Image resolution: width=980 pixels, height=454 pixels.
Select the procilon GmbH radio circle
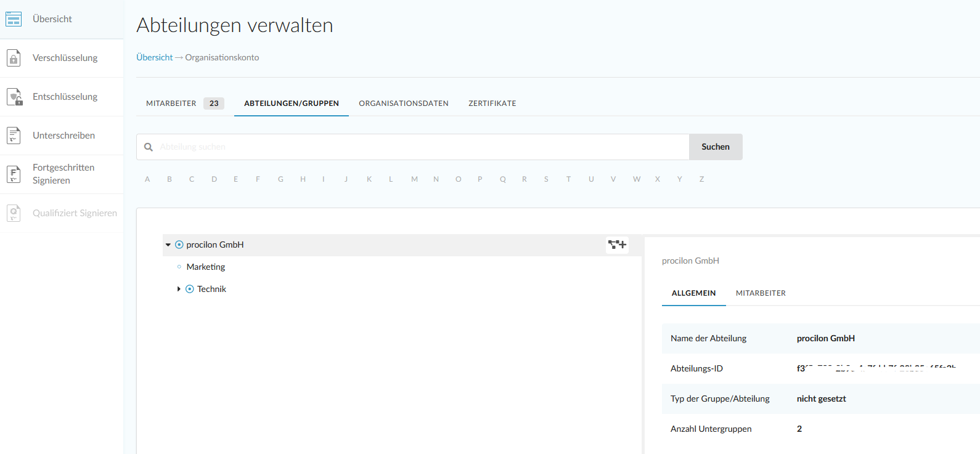pos(179,245)
